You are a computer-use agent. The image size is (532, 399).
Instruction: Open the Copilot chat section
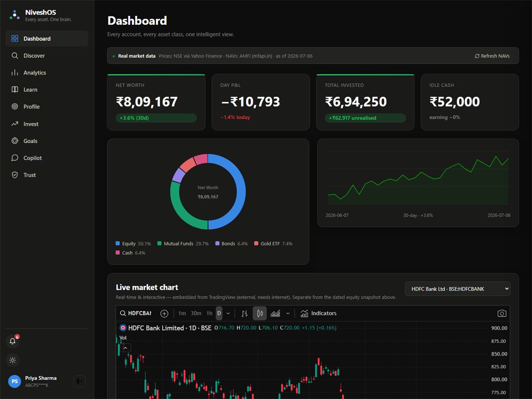pos(47,158)
